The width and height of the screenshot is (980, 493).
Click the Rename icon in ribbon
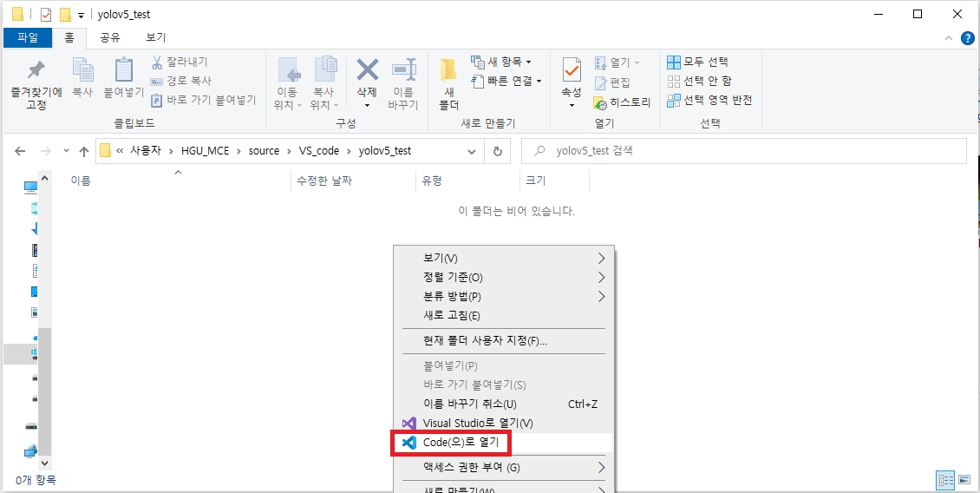click(403, 71)
